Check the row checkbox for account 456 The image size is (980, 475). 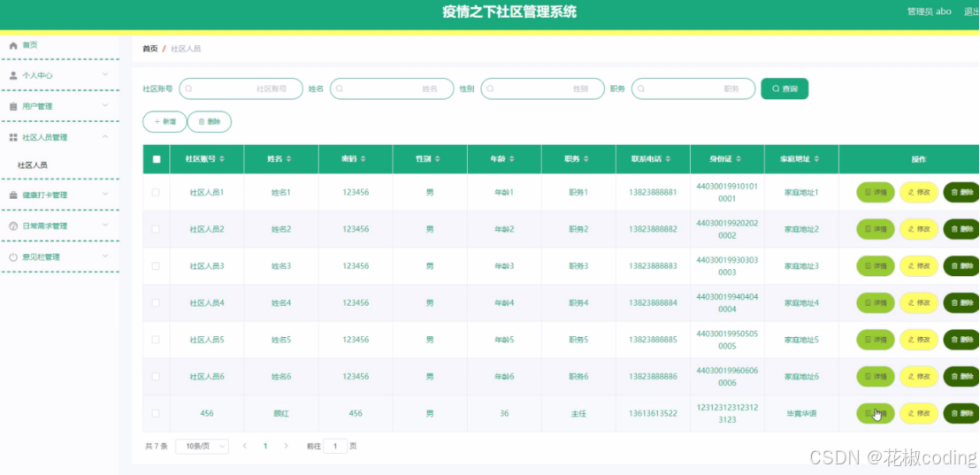tap(156, 414)
